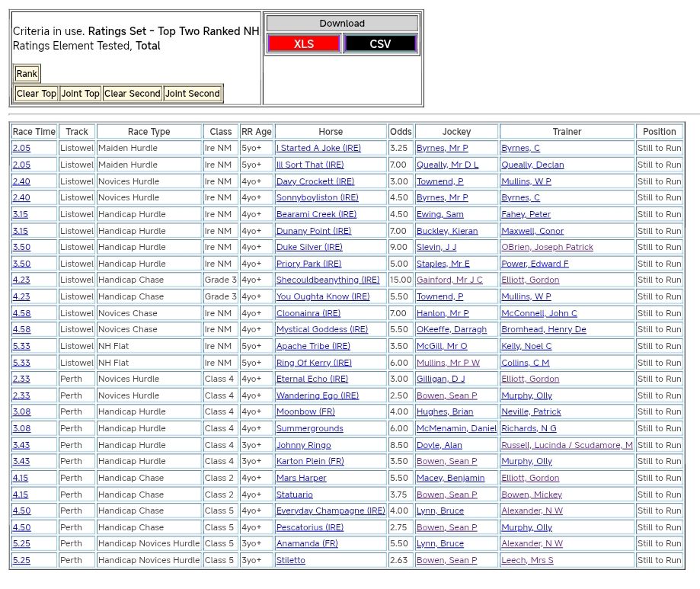Open trainer Russell, Lucinda / Scudamore link
Image resolution: width=700 pixels, height=589 pixels.
click(567, 445)
